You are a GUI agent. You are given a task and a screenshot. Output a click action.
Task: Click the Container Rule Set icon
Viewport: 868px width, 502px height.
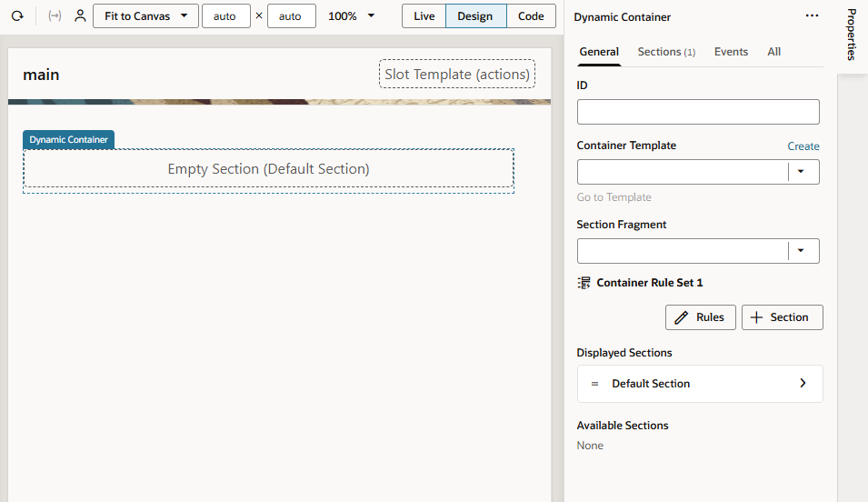[584, 283]
